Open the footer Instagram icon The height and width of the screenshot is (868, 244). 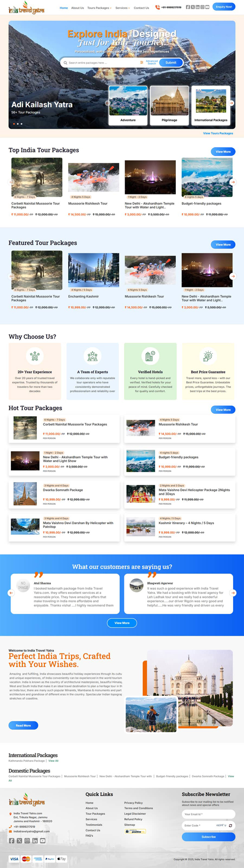pyautogui.click(x=27, y=841)
